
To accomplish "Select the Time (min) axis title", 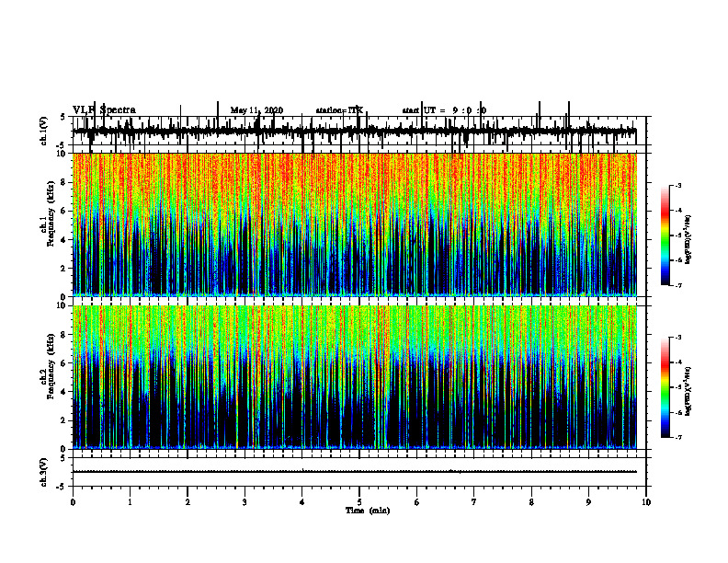I will [x=368, y=511].
